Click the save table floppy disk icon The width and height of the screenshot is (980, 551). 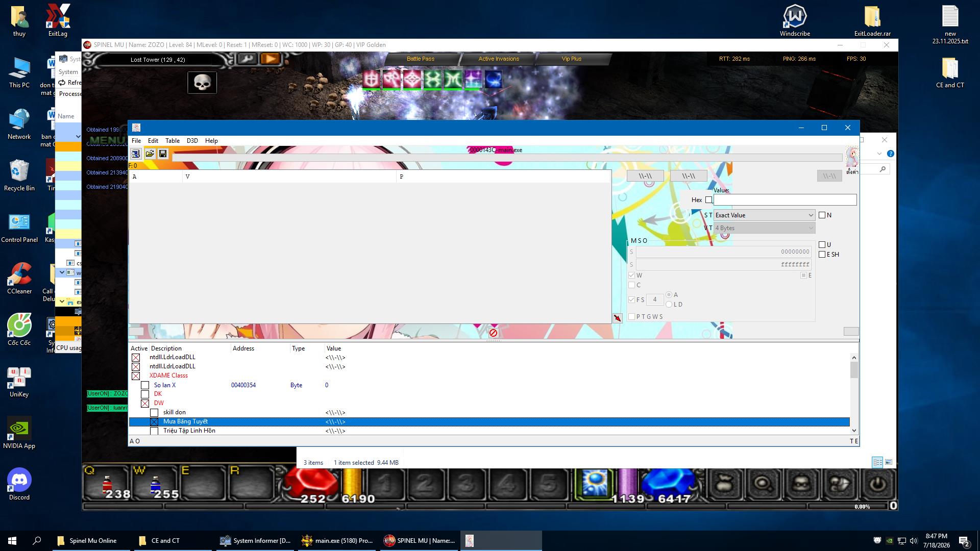pos(163,154)
